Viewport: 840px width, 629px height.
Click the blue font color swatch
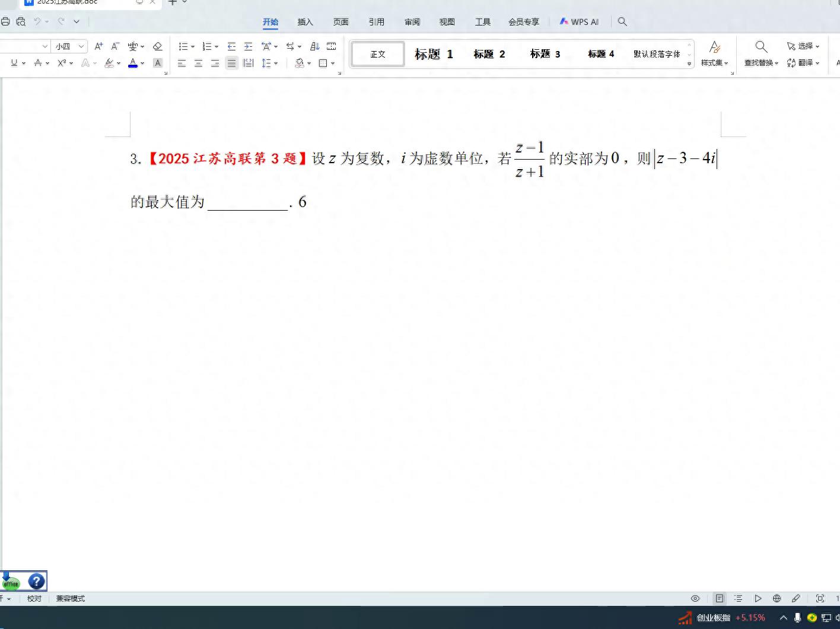coord(132,63)
